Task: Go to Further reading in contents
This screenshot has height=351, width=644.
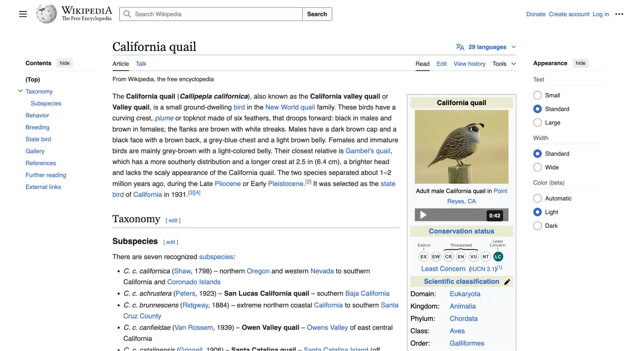Action: [46, 175]
